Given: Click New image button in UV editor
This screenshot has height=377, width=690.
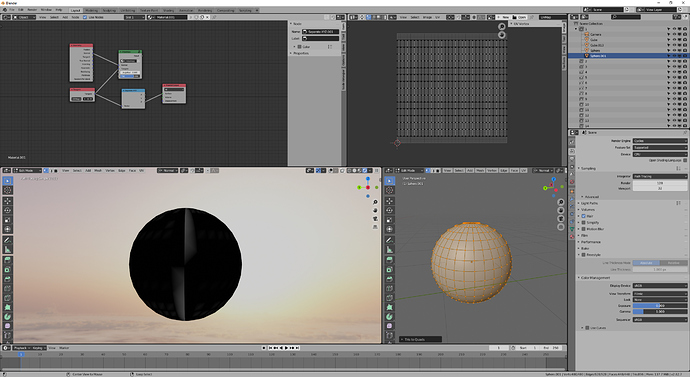Looking at the screenshot, I should [x=503, y=17].
